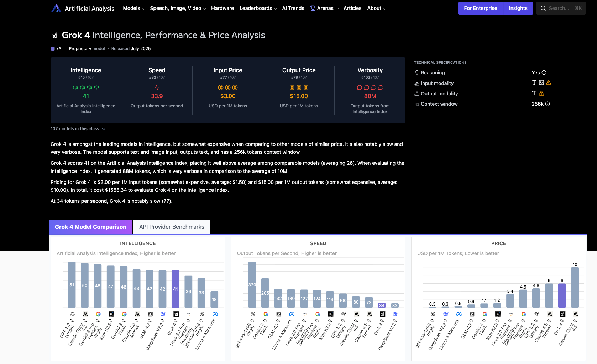597x364 pixels.
Task: Click the 'Released July 2025' text
Action: (131, 49)
